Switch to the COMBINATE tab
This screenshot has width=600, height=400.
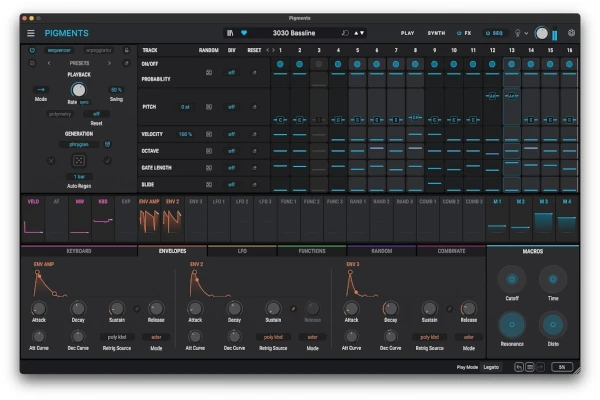click(451, 251)
